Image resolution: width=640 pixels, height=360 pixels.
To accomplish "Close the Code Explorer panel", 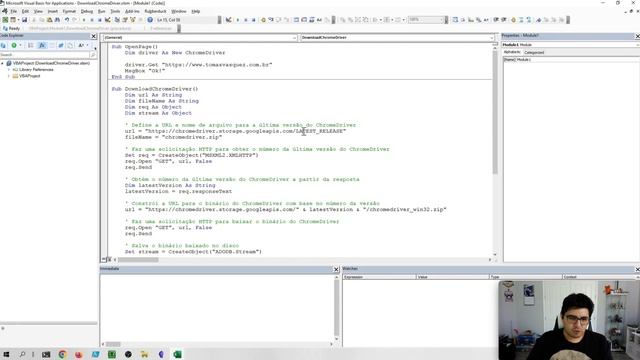I will click(x=93, y=36).
